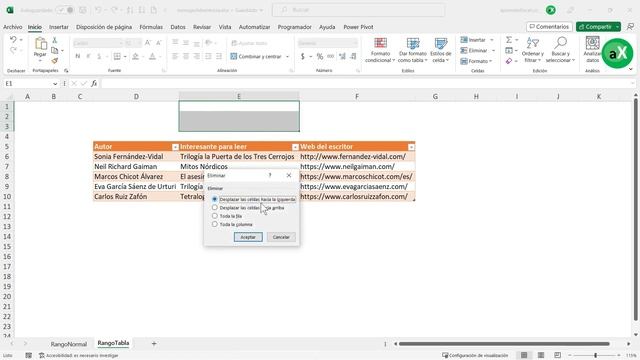Screen dimensions: 640x360
Task: Select Desplazar las celdas hacia arriba
Action: coord(248,208)
